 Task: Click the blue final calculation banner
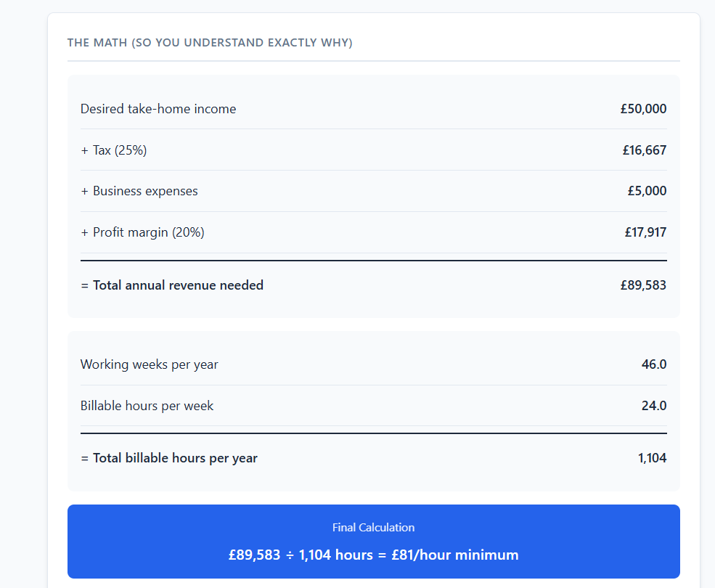(x=145, y=541)
